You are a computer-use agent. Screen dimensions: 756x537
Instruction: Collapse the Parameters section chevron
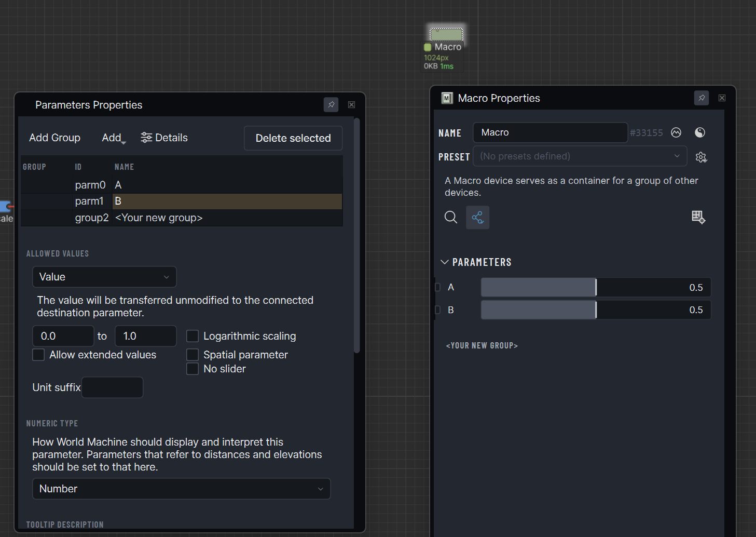[445, 262]
